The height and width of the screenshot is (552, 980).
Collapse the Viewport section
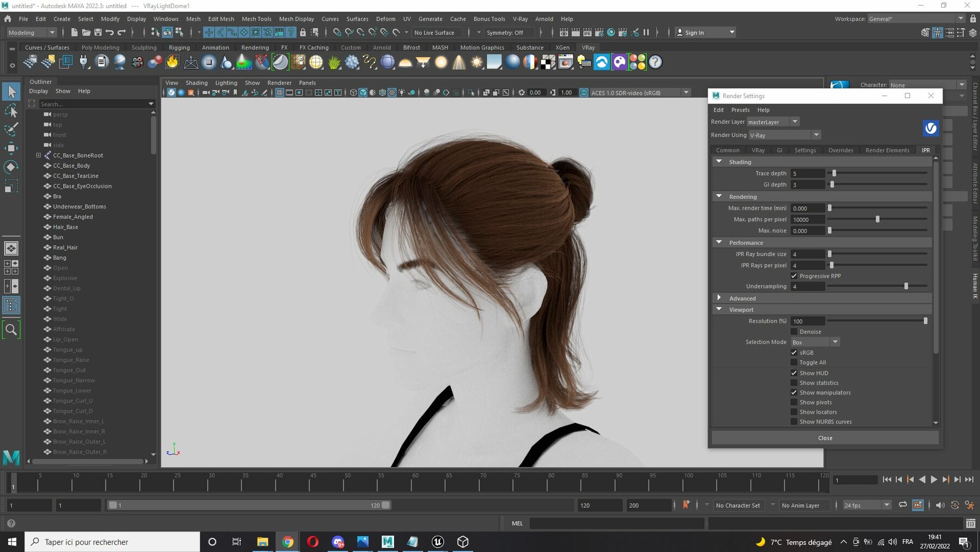click(719, 310)
